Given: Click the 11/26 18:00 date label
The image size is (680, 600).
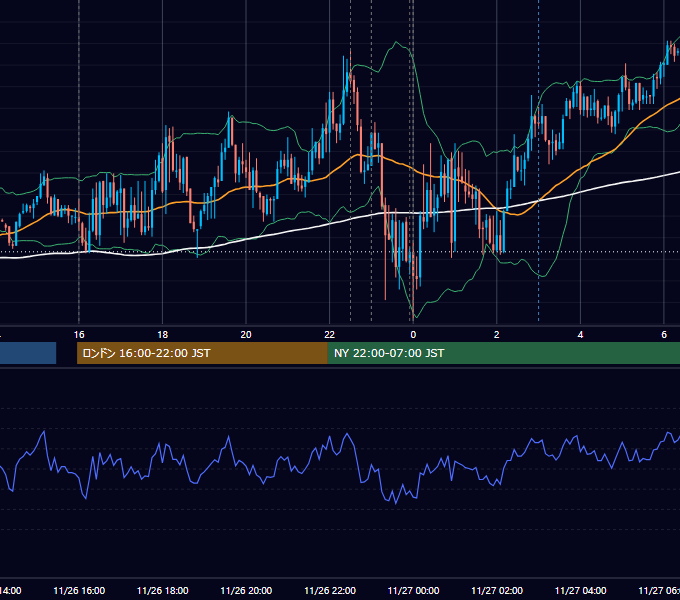Looking at the screenshot, I should (x=163, y=591).
